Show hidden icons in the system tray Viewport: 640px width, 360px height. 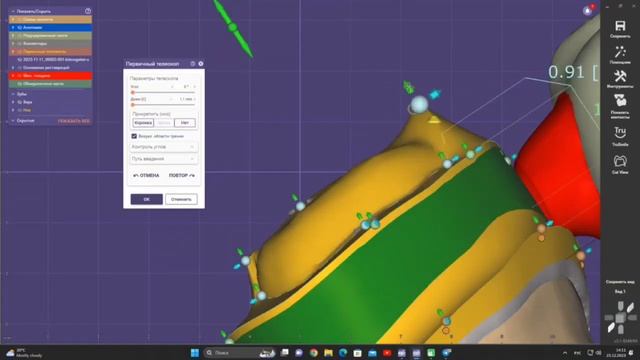(x=565, y=353)
